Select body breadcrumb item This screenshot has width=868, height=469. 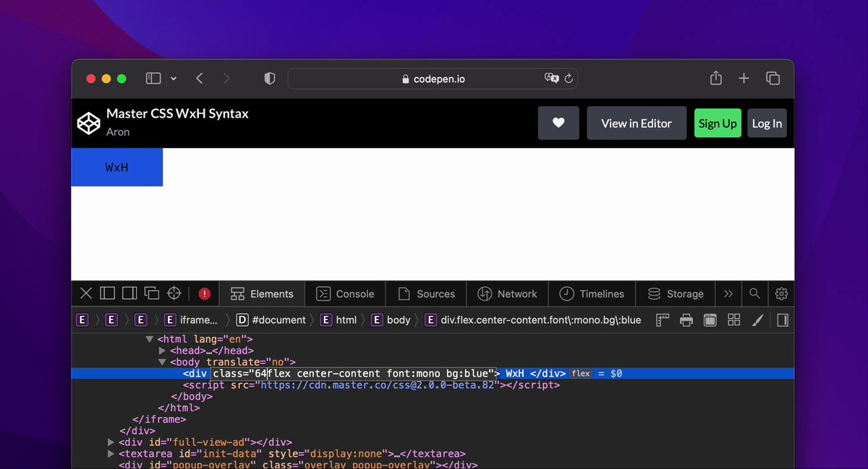(x=391, y=319)
